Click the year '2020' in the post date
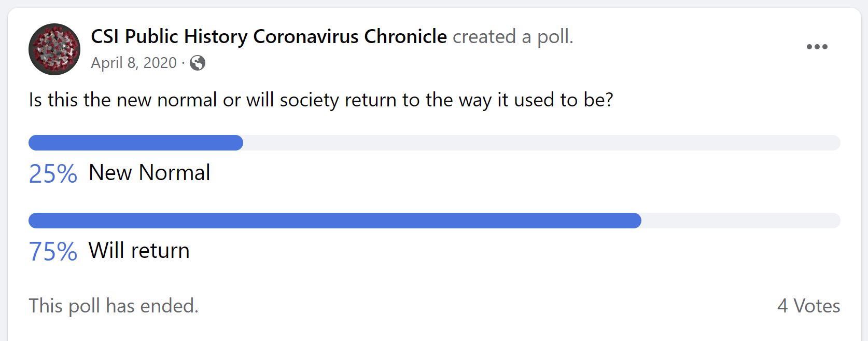This screenshot has width=868, height=341. coord(160,63)
